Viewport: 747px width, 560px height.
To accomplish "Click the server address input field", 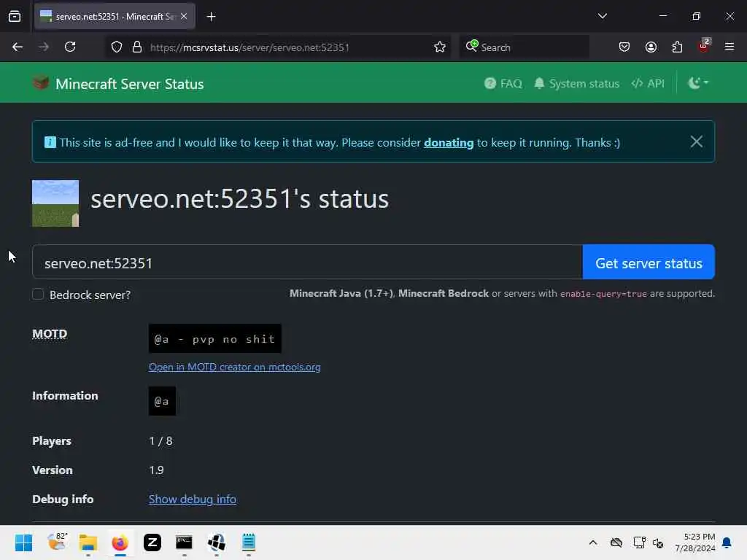I will tap(307, 262).
